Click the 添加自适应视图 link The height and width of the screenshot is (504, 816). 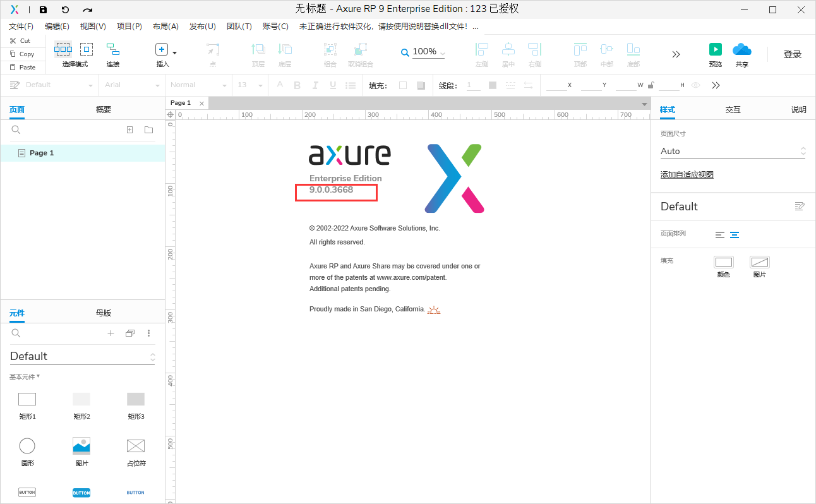(686, 174)
